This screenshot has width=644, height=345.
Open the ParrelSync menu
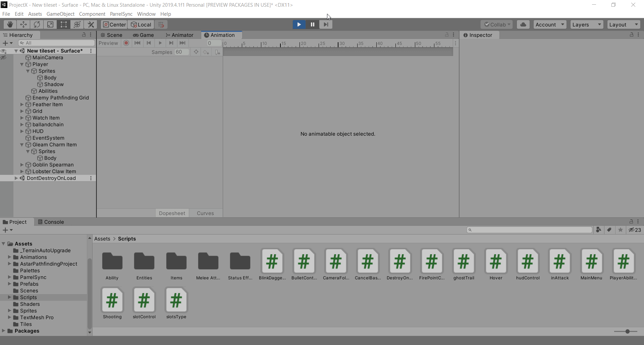click(121, 14)
